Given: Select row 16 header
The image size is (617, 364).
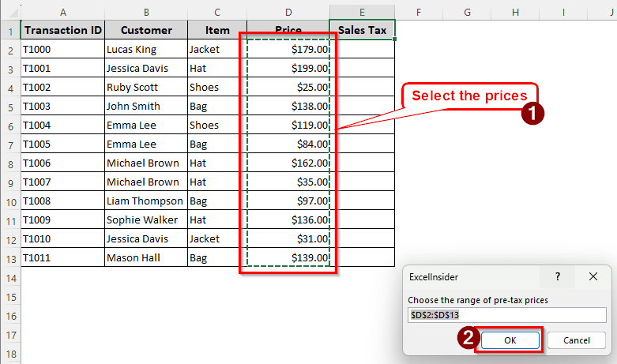Looking at the screenshot, I should [x=10, y=316].
